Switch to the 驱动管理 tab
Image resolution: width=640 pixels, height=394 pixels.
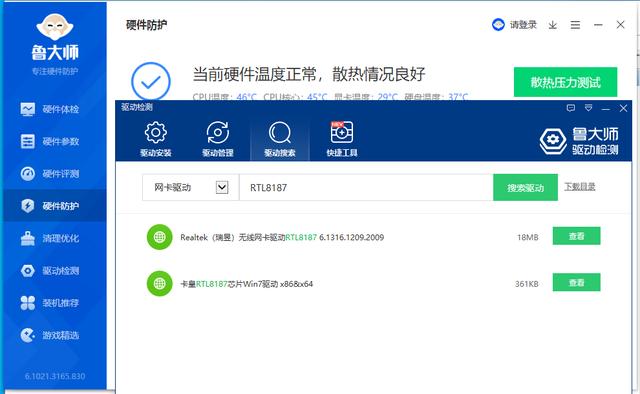[218, 139]
